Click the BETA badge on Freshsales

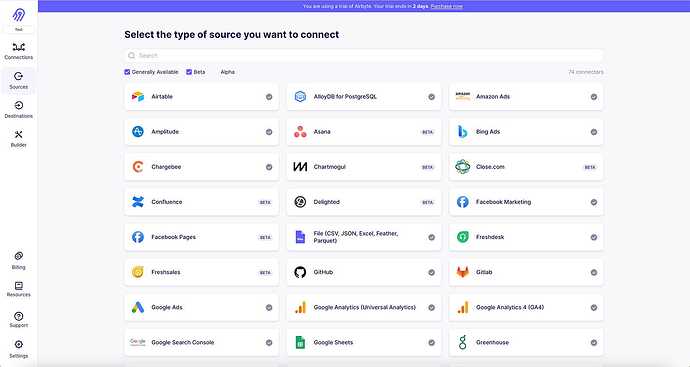[265, 273]
